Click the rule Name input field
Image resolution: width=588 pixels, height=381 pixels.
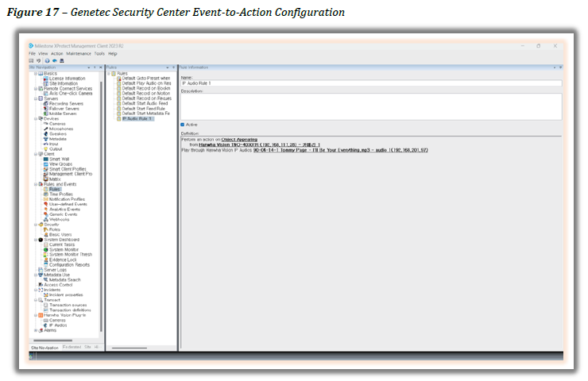[371, 83]
